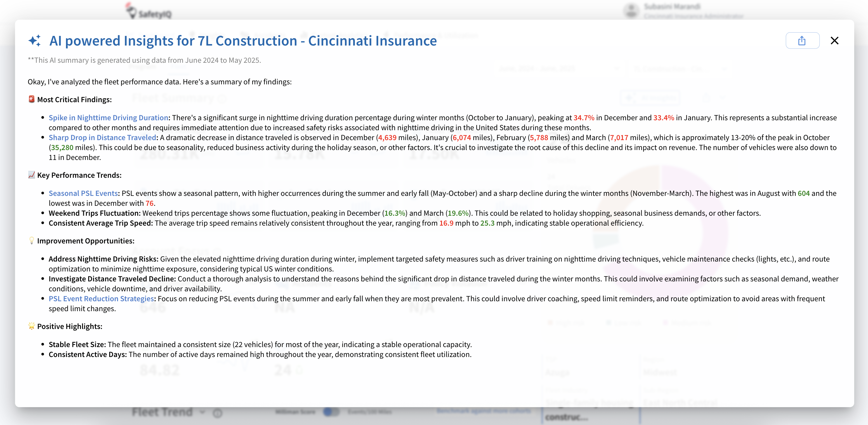Open the Sharp Drop in Distance Traveled link

click(x=103, y=137)
